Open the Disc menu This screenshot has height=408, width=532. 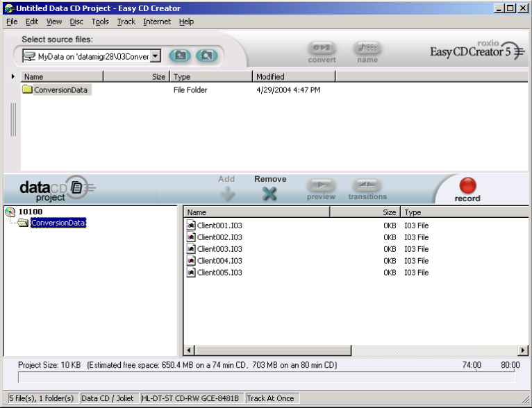76,22
